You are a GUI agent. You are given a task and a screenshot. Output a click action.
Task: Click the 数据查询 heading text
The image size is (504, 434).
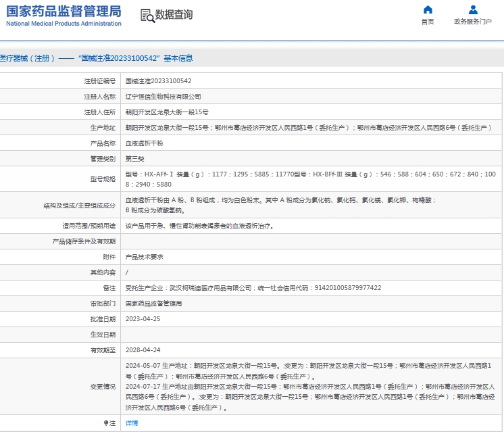pyautogui.click(x=174, y=14)
